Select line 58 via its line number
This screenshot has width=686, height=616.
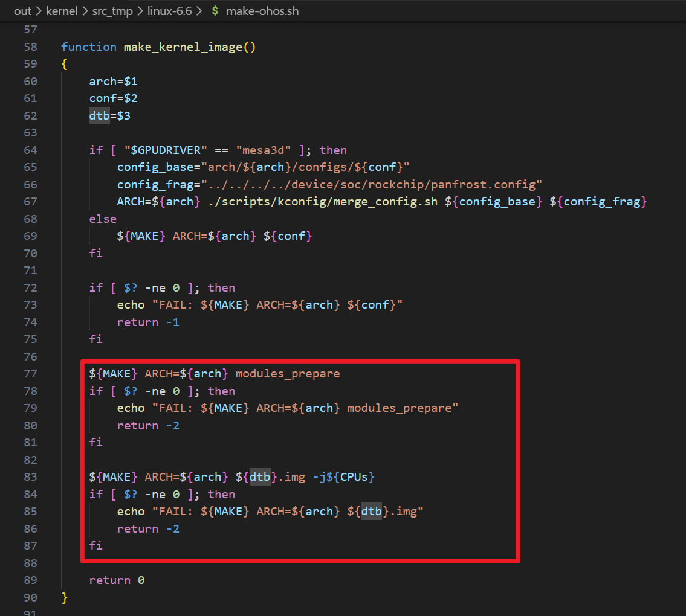click(x=30, y=47)
